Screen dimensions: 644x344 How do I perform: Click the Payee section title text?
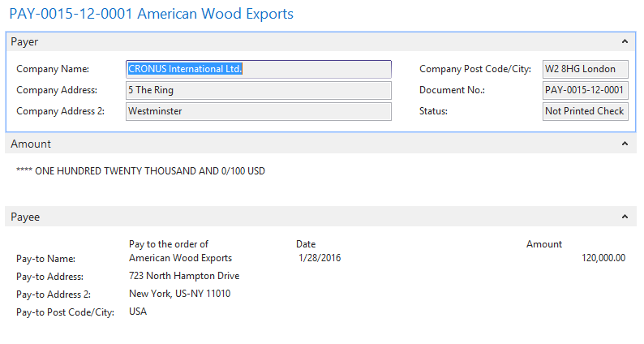pos(25,217)
